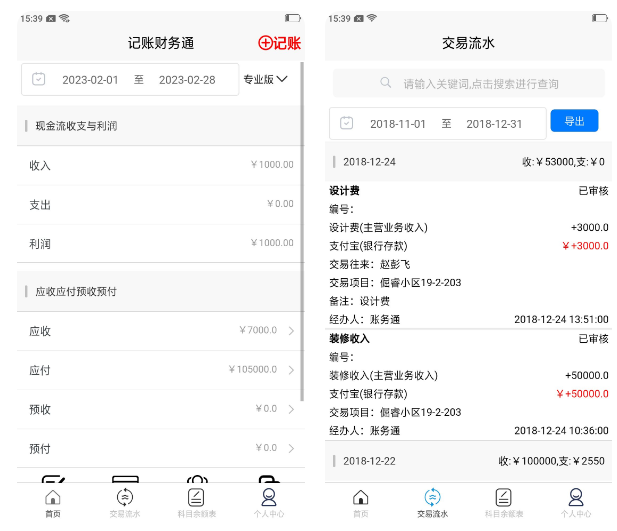This screenshot has height=531, width=617.
Task: Click 现金流收支与利润 section header
Action: pos(161,126)
